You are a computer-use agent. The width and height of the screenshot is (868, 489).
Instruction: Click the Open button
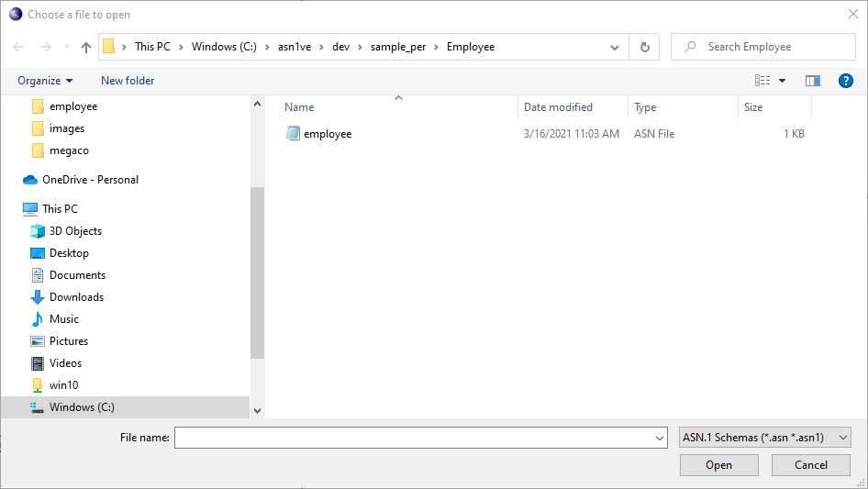[718, 465]
